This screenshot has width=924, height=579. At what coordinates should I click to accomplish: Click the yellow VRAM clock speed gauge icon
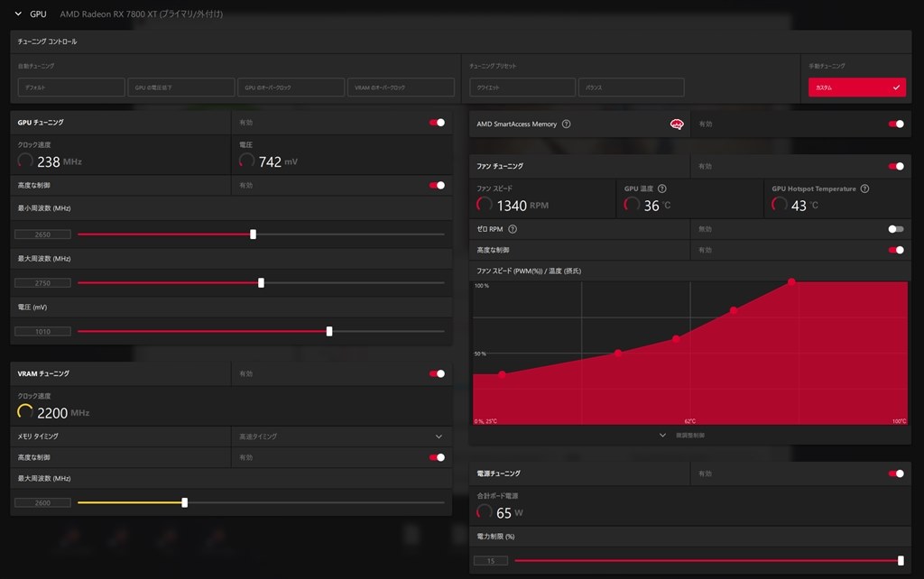point(25,412)
